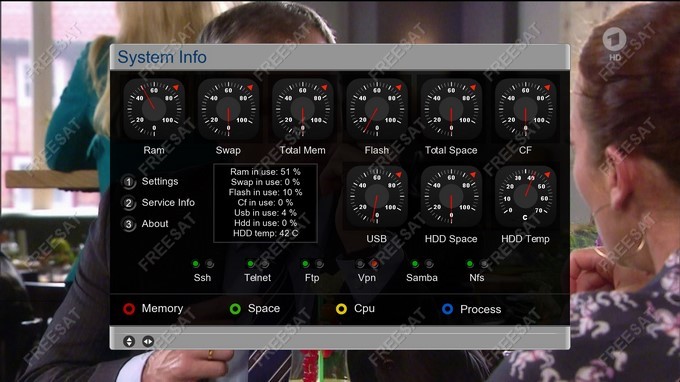Click the 'Swap in use: 0 %' line
Viewport: 680px width, 382px height.
tap(265, 182)
